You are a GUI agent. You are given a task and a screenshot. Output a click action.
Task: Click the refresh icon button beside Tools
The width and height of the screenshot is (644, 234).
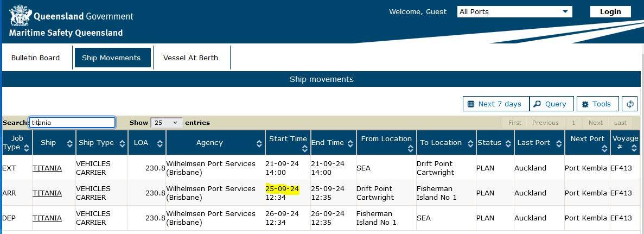(x=630, y=104)
